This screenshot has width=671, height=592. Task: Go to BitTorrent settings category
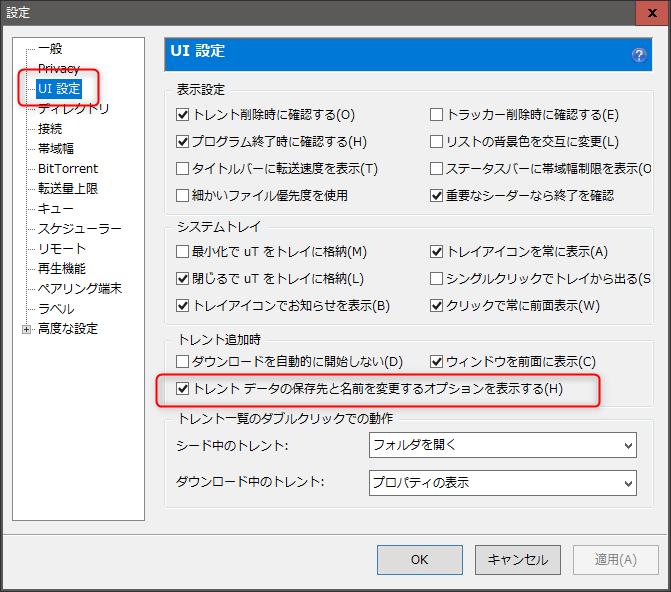click(68, 168)
